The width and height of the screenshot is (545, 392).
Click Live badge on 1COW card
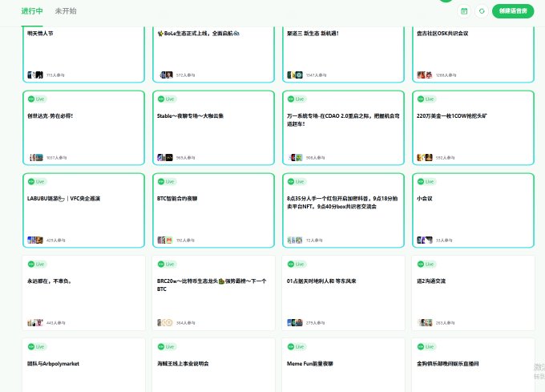[x=426, y=99]
